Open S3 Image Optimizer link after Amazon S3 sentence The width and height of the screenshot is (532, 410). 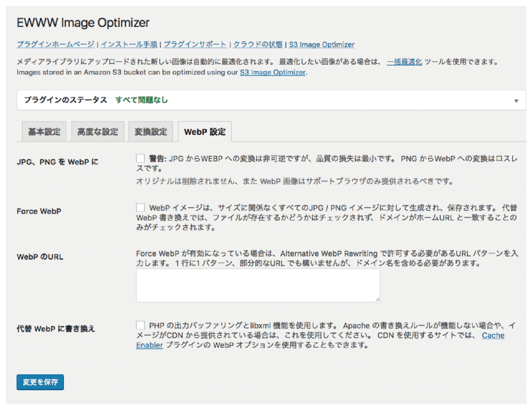(x=273, y=72)
